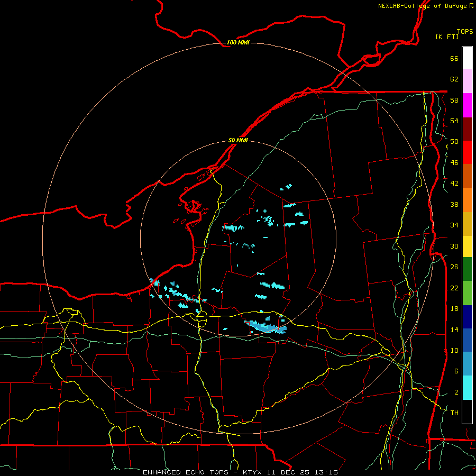The image size is (476, 476).
Task: Click the dark red 54 kft legend swatch
Action: click(467, 129)
